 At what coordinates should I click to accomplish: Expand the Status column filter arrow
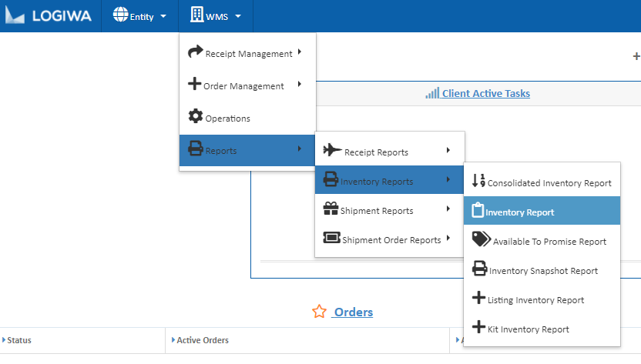pyautogui.click(x=3, y=339)
